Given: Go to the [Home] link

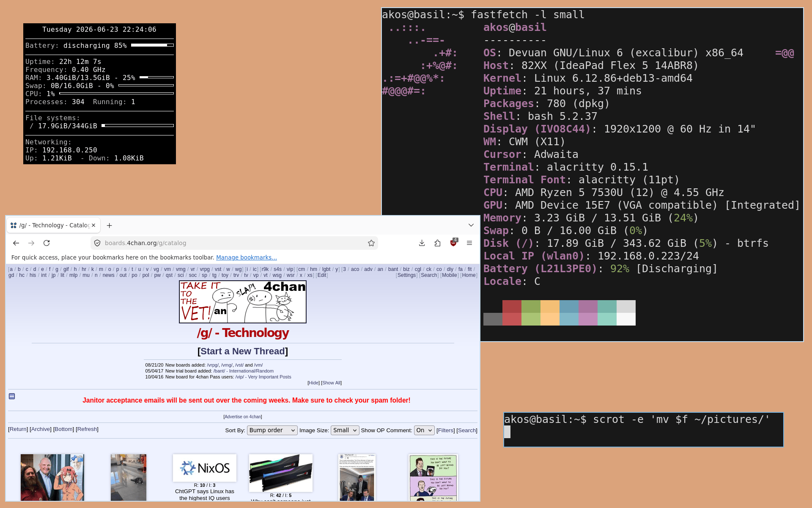Looking at the screenshot, I should tap(469, 275).
